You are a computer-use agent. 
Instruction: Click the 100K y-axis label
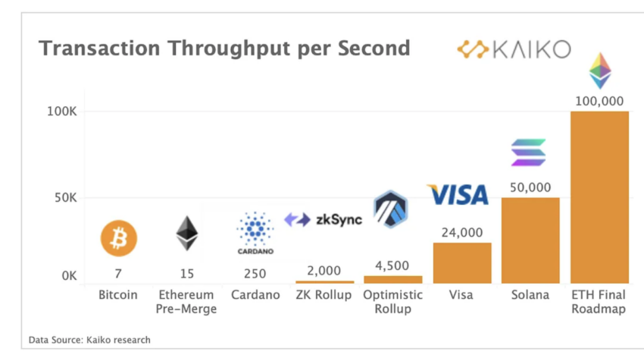pos(59,111)
